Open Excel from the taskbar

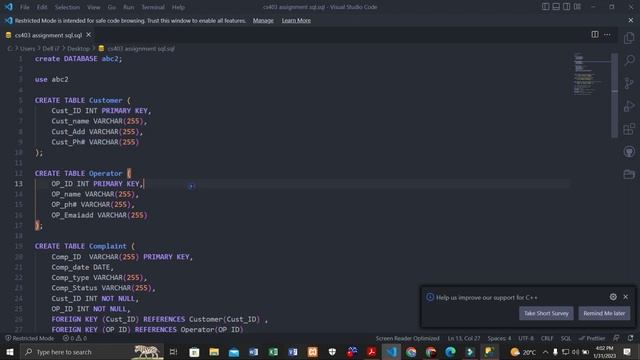[273, 352]
